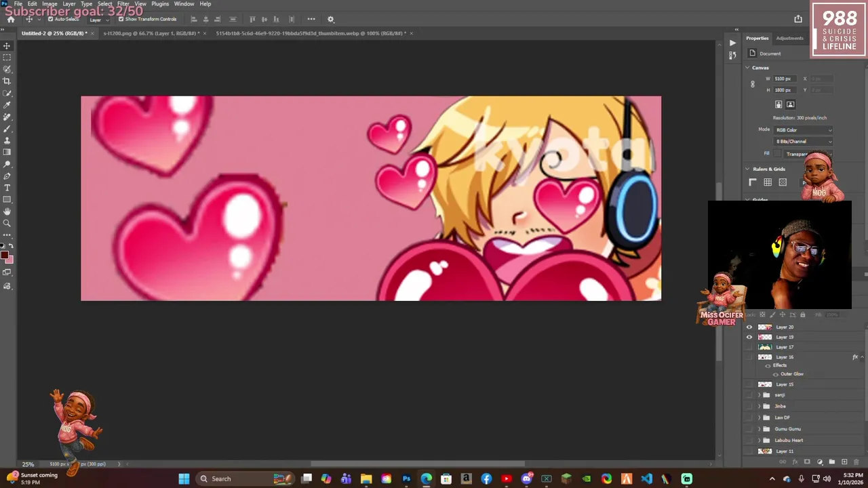
Task: Click the Fill color swatch in Properties
Action: (778, 153)
